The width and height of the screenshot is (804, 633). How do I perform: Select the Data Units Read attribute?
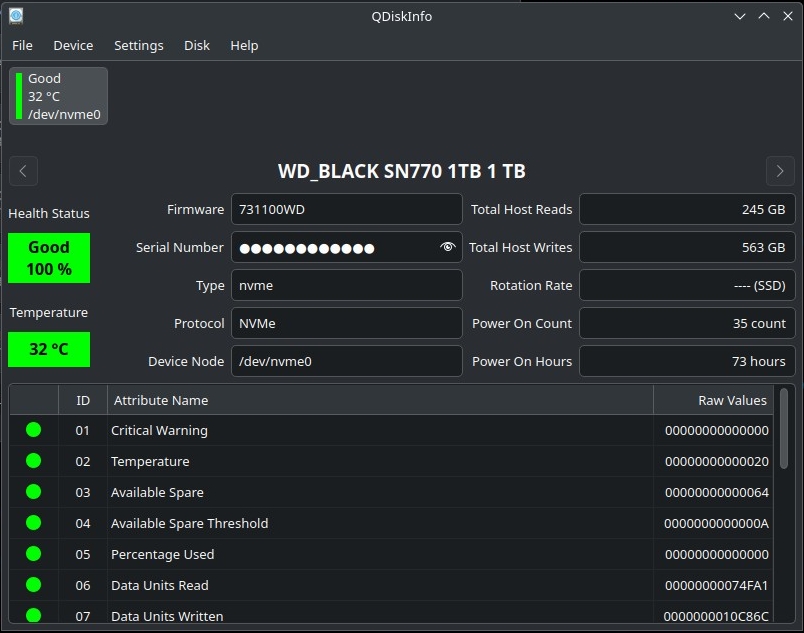point(160,585)
